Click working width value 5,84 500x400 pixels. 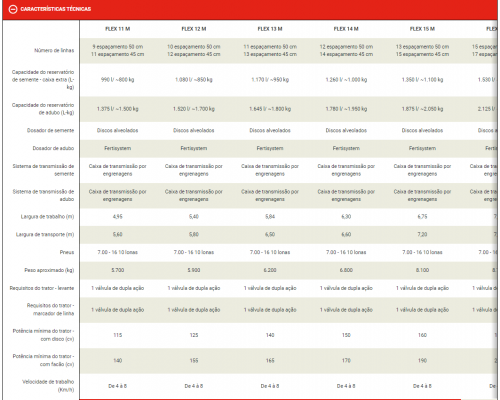270,217
